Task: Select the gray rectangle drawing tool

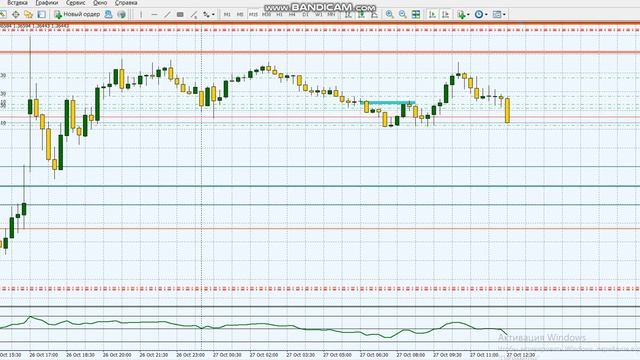Action: click(180, 15)
